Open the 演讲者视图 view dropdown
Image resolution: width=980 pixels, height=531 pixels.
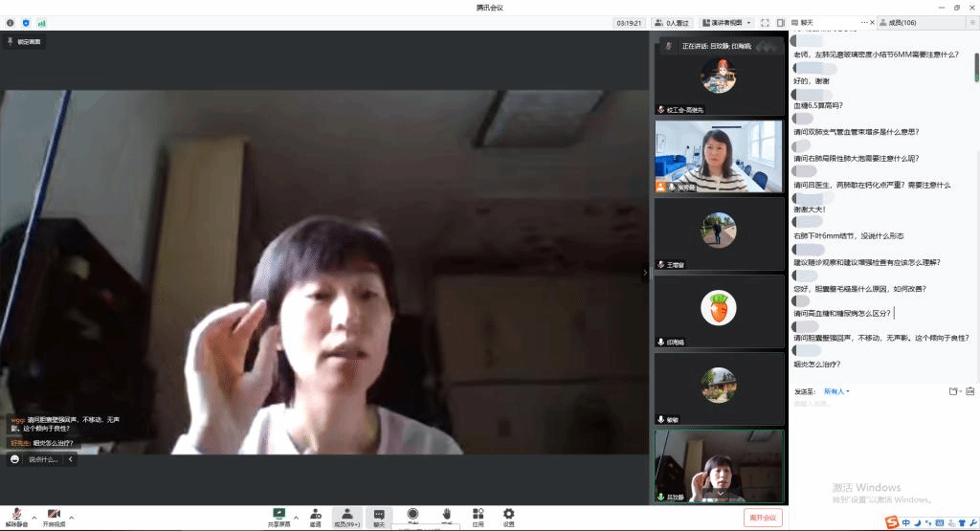coord(725,22)
